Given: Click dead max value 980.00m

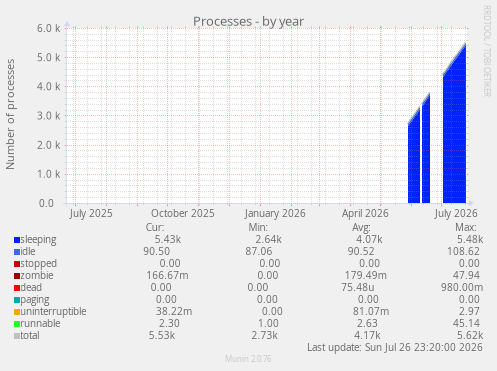Looking at the screenshot, I should click(x=462, y=287).
